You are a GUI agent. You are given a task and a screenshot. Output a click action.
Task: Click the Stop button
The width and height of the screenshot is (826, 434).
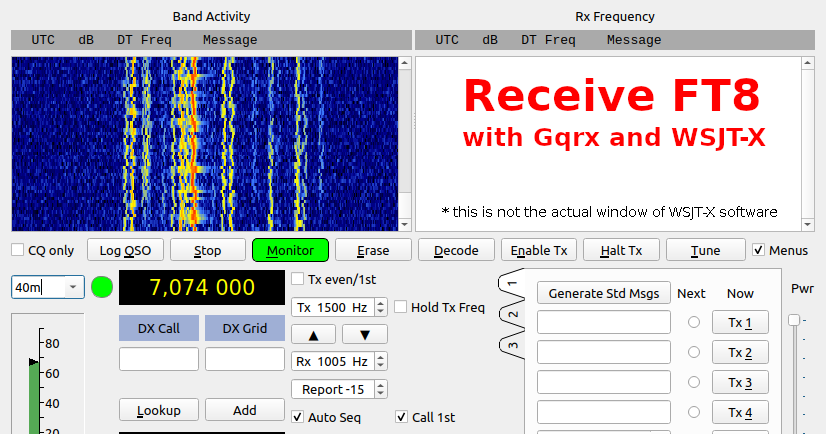[x=208, y=250]
